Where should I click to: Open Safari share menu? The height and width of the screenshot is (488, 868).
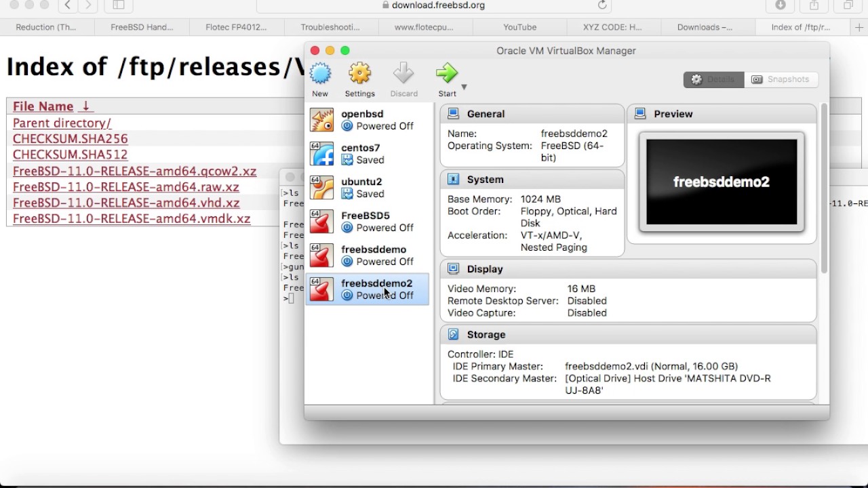[814, 5]
